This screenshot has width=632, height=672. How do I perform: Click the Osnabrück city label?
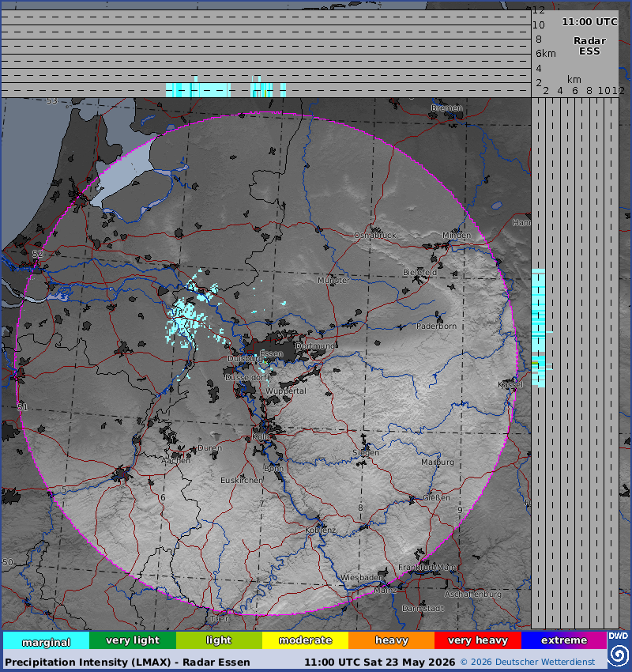(375, 235)
